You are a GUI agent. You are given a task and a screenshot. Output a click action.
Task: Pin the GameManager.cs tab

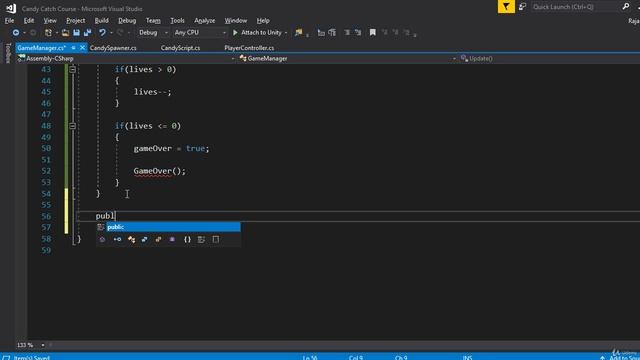point(73,48)
